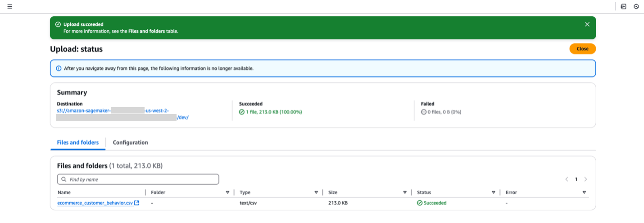The image size is (644, 223).
Task: Go to next page arrow
Action: (x=585, y=179)
